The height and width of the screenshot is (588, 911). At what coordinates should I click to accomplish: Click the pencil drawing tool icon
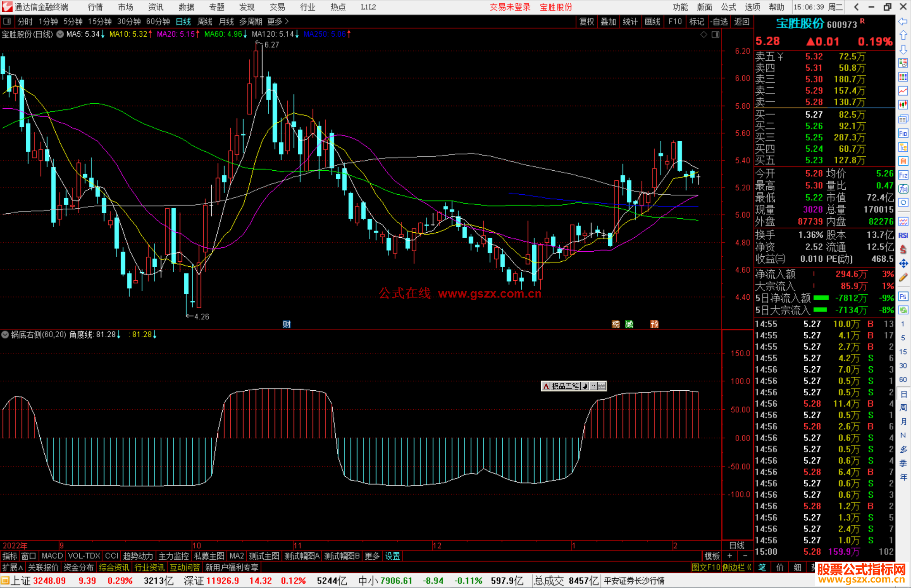coord(903,277)
